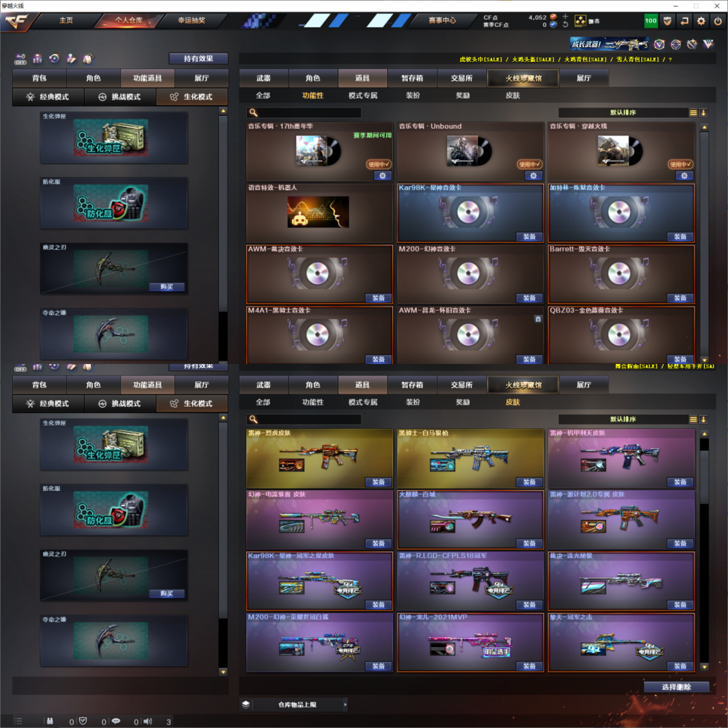Click 装备 on the 雷神-烈虎皮肤 card

pyautogui.click(x=379, y=482)
